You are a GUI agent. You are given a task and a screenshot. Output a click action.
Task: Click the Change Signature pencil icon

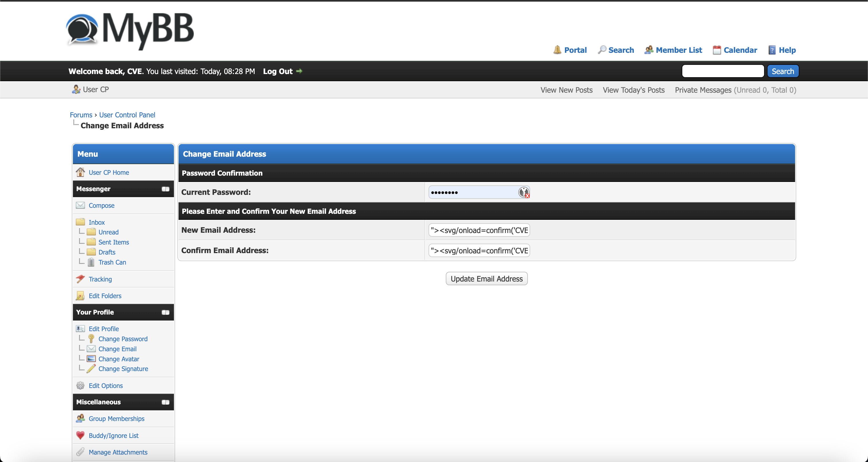tap(91, 369)
